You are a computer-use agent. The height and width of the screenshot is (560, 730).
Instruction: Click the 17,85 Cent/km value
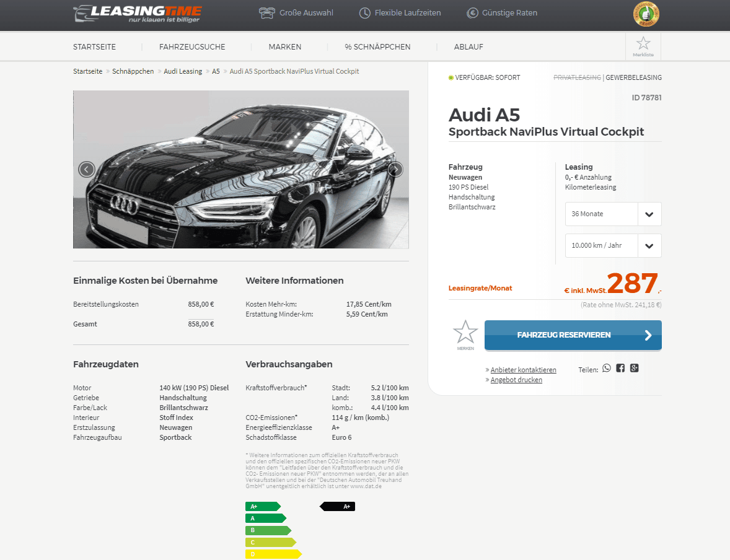pos(369,304)
